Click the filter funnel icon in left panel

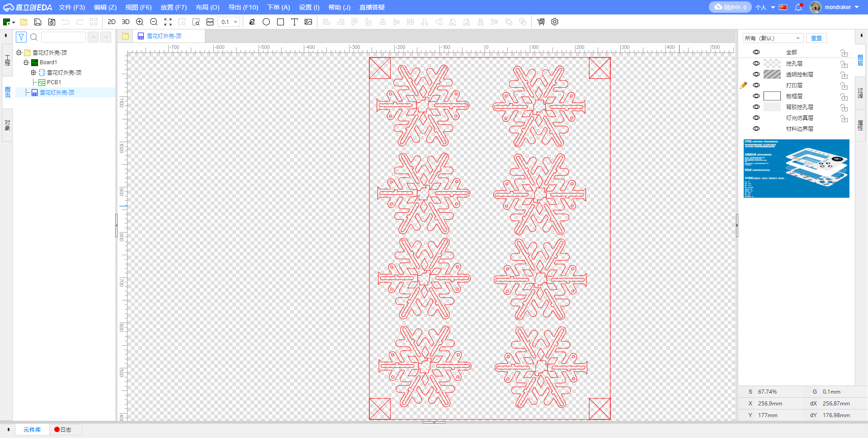21,37
